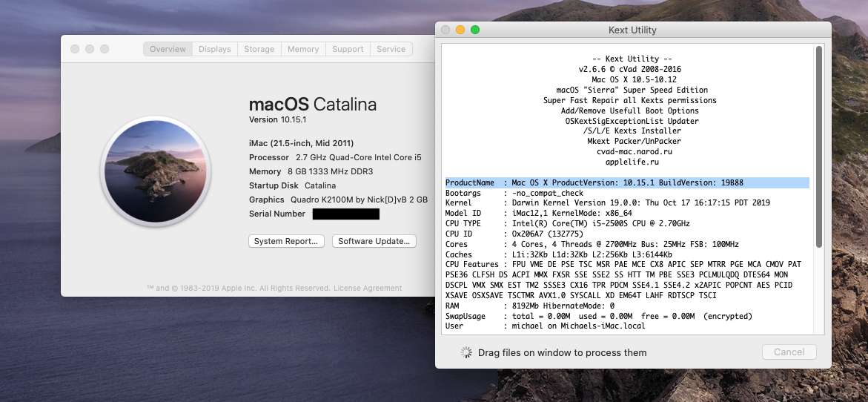Click the System Report button
This screenshot has height=402, width=868.
(x=286, y=241)
